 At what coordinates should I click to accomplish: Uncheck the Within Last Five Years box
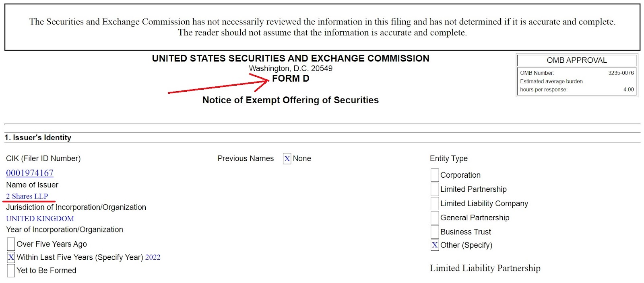(x=11, y=257)
